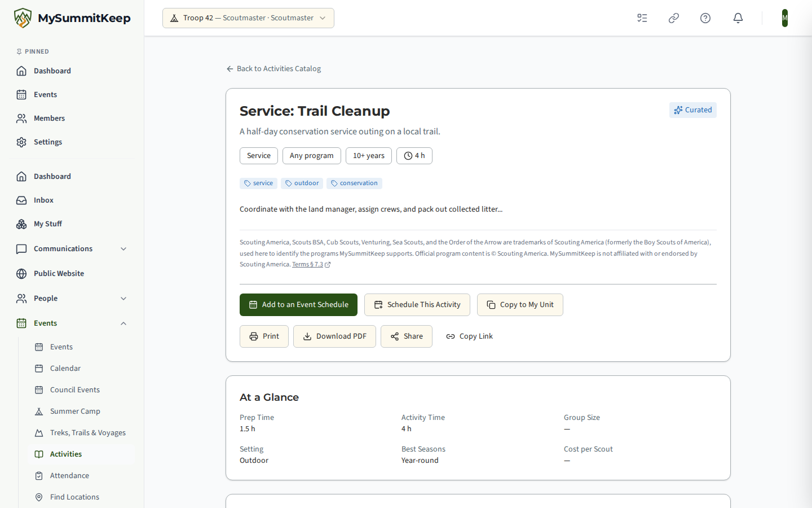Open Treks, Trails & Voyages
Screen dimensions: 812x508
coord(81,433)
